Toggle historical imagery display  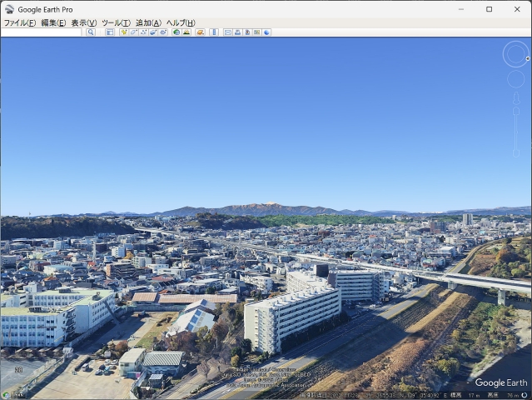point(177,32)
